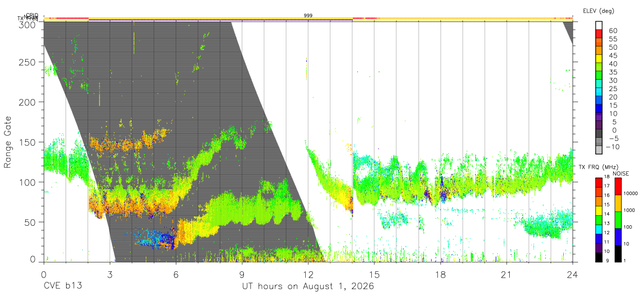Click the x-axis tick label '9'
The image size is (644, 297).
click(242, 274)
